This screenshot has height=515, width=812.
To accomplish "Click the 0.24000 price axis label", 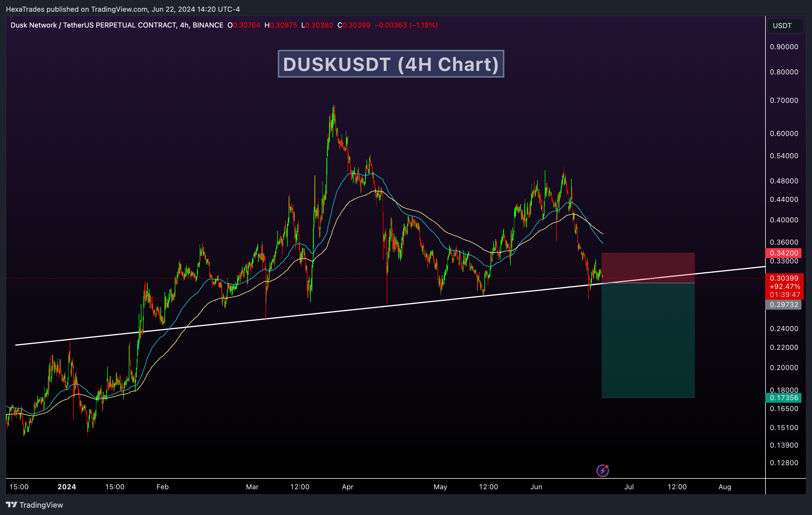I will point(784,328).
